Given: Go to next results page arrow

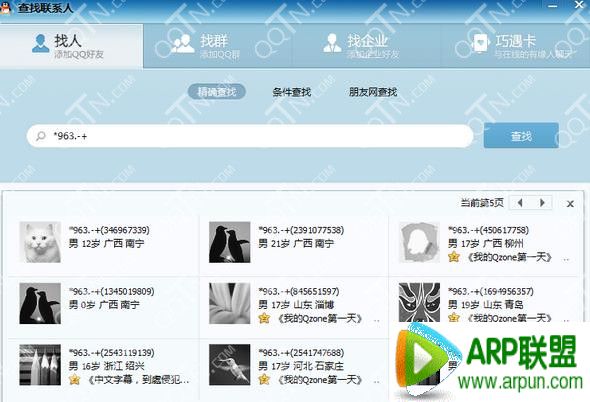Looking at the screenshot, I should click(542, 203).
